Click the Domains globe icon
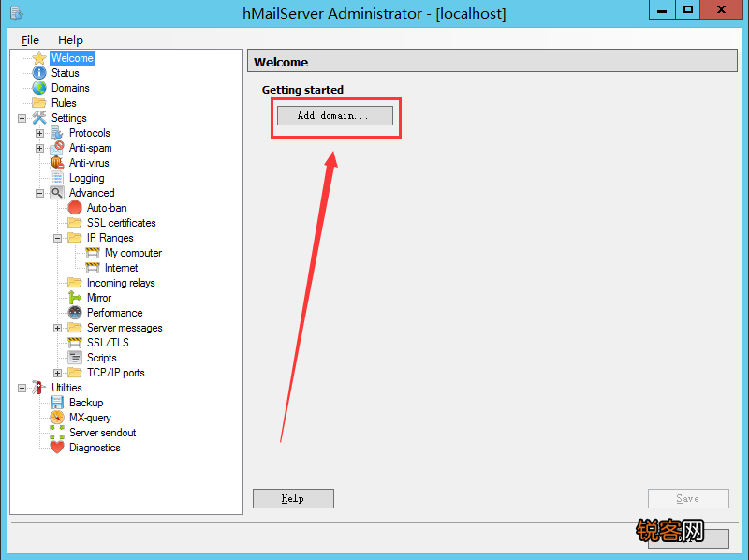 click(x=39, y=88)
